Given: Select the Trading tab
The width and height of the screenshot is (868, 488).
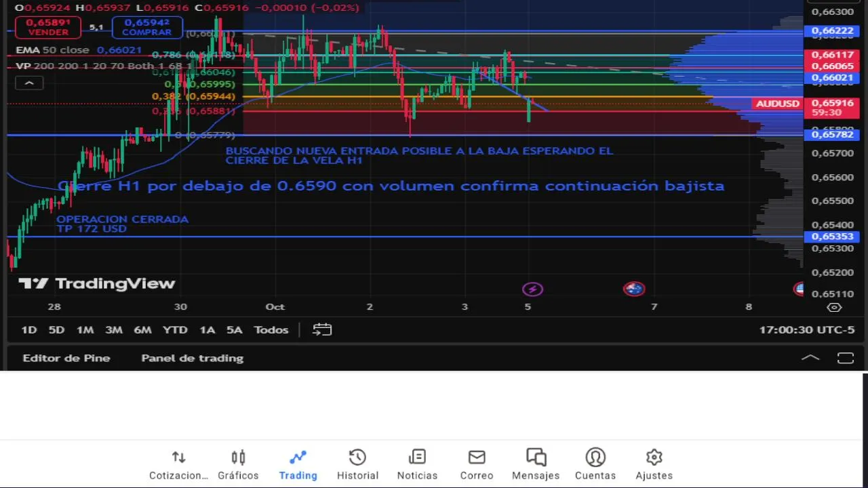Looking at the screenshot, I should (298, 465).
